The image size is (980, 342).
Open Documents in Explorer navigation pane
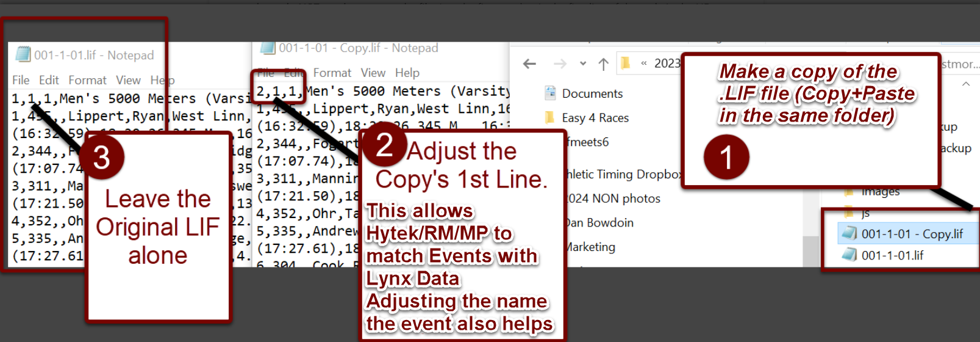pyautogui.click(x=592, y=93)
